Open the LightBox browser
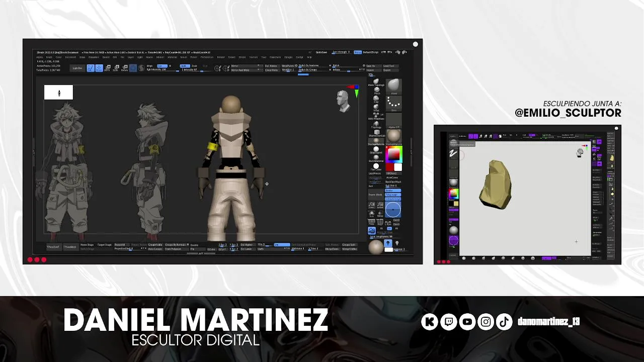644x362 pixels. coord(77,68)
